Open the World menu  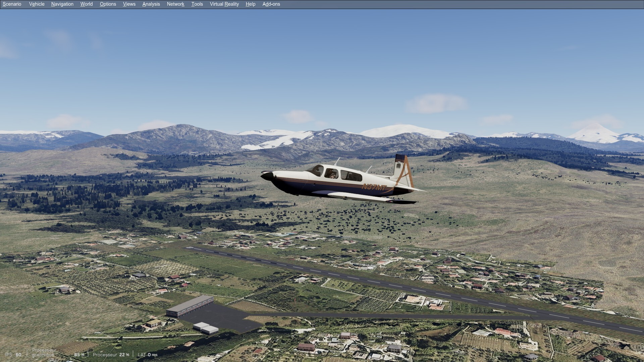point(86,4)
